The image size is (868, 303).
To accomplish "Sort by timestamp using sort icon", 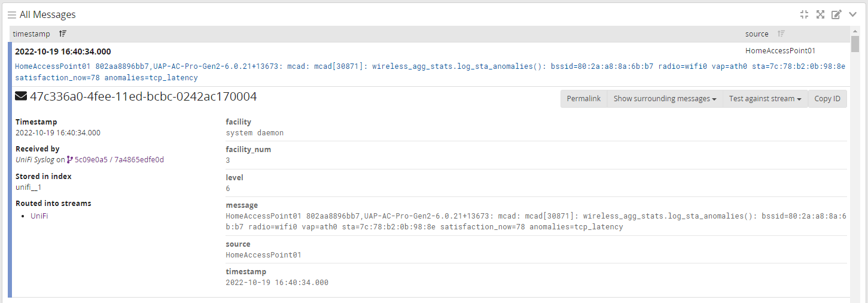I will pos(63,34).
